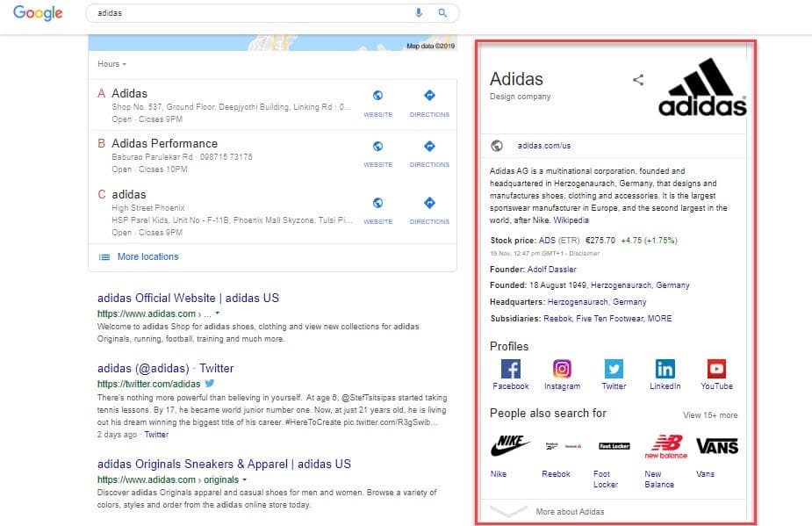812x526 pixels.
Task: Open the Reebok subsidiary link
Action: click(557, 318)
